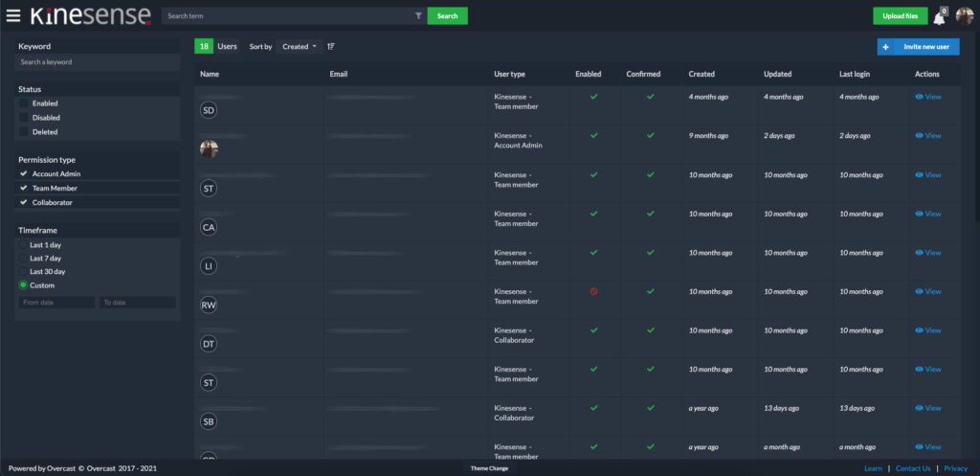Open the notifications bell
The image size is (980, 476).
point(939,17)
